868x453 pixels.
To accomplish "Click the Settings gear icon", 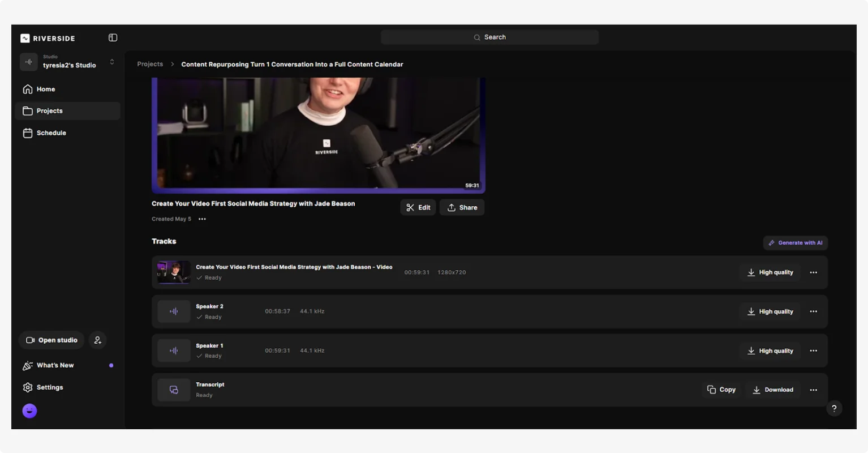I will pos(27,387).
